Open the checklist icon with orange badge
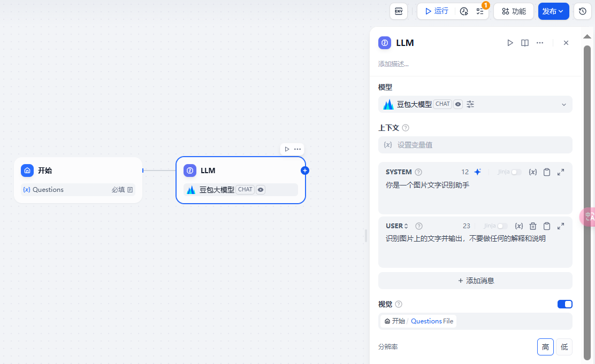Viewport: 595px width, 364px height. 480,11
